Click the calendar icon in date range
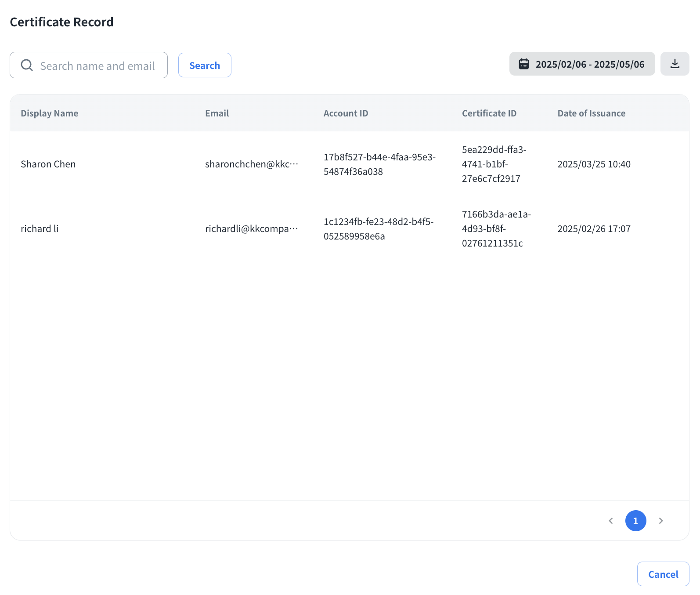700x595 pixels. [523, 64]
